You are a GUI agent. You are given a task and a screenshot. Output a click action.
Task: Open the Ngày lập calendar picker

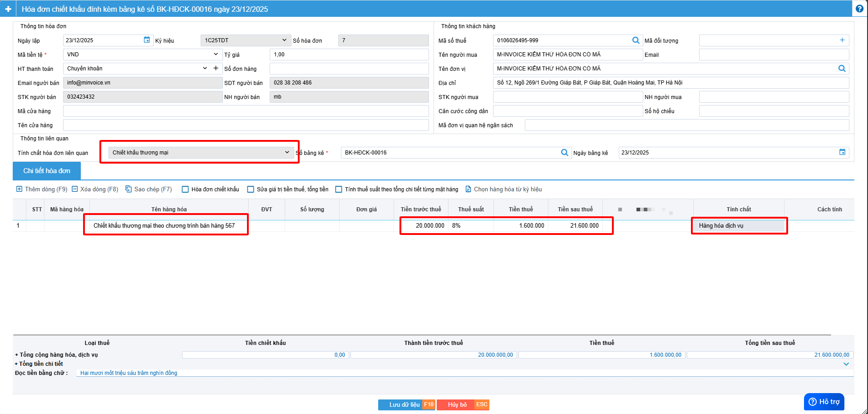click(147, 40)
